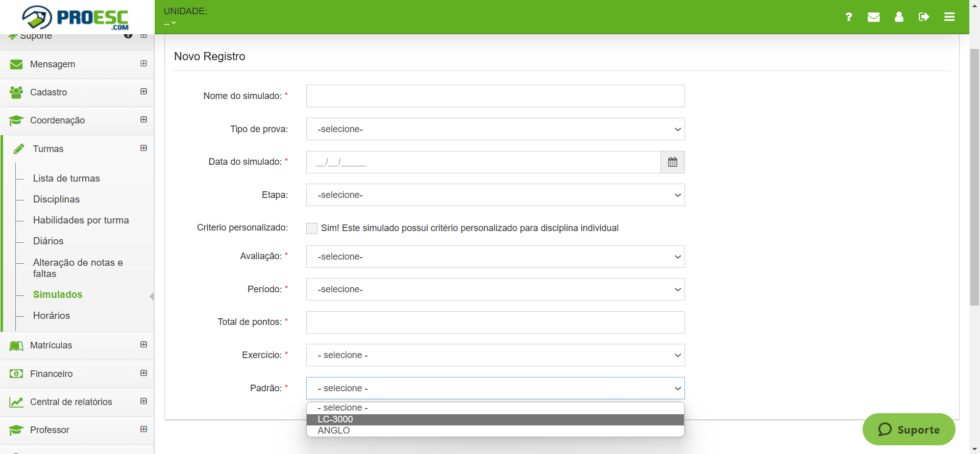
Task: Click the Central de relatórios chart icon
Action: (x=16, y=402)
